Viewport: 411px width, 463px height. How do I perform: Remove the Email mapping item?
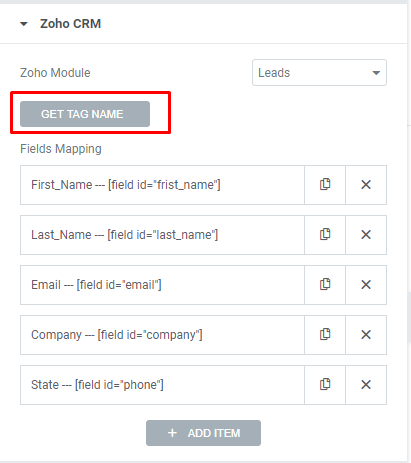[366, 285]
